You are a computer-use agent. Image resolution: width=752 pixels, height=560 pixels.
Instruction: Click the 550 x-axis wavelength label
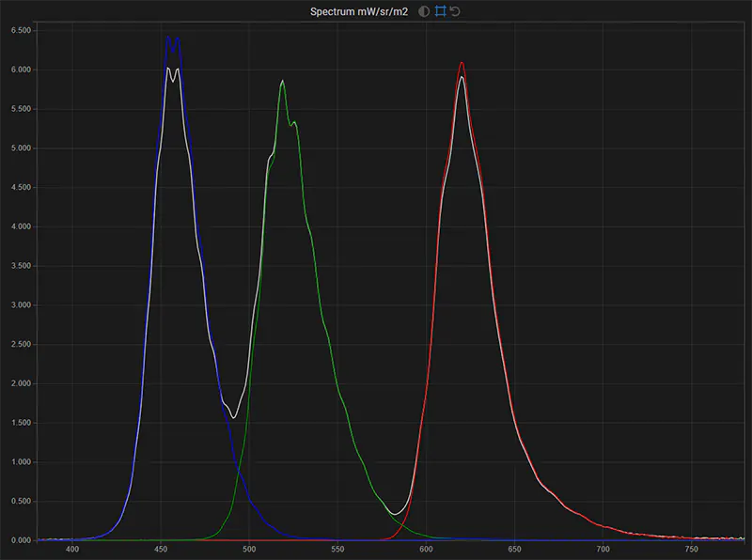pyautogui.click(x=337, y=550)
